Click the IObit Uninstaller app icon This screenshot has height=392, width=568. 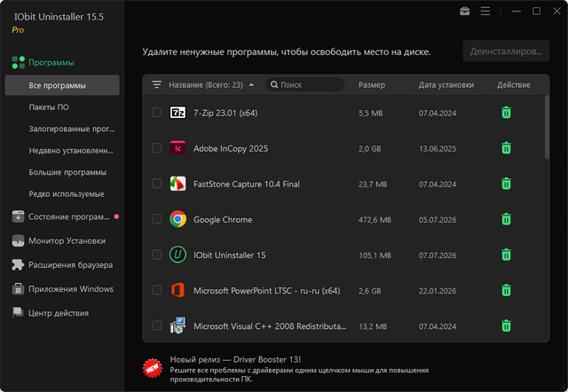(x=177, y=255)
